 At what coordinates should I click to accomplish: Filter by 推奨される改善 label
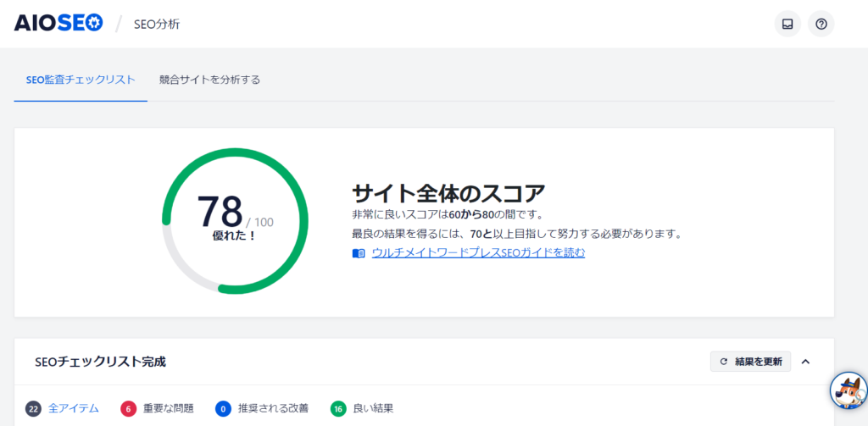[x=273, y=408]
